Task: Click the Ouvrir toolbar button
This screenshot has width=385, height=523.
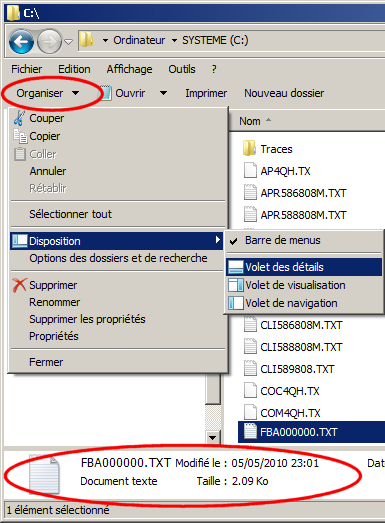Action: 122,93
